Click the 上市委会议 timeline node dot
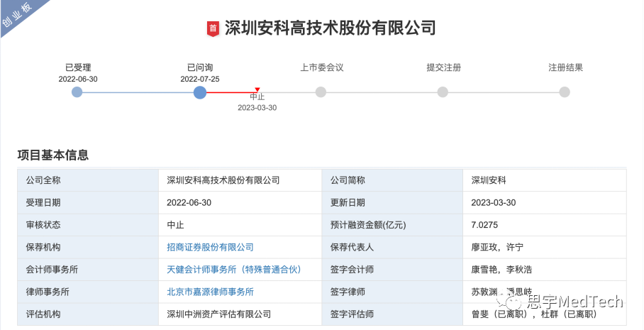 (321, 92)
